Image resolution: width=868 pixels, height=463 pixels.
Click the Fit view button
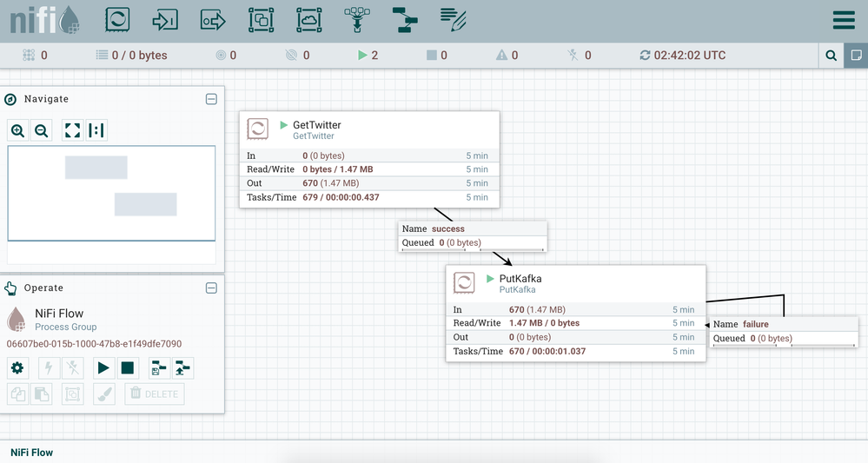(73, 130)
